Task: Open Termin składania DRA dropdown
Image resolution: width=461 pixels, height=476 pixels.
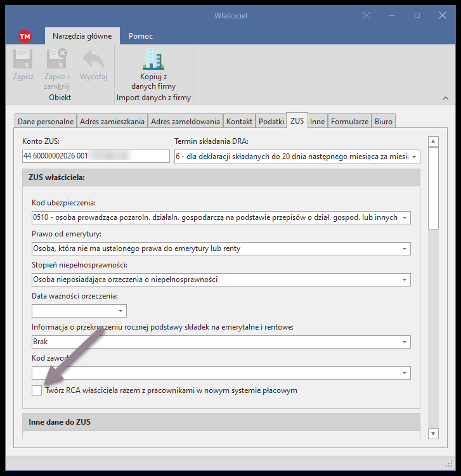Action: click(414, 157)
